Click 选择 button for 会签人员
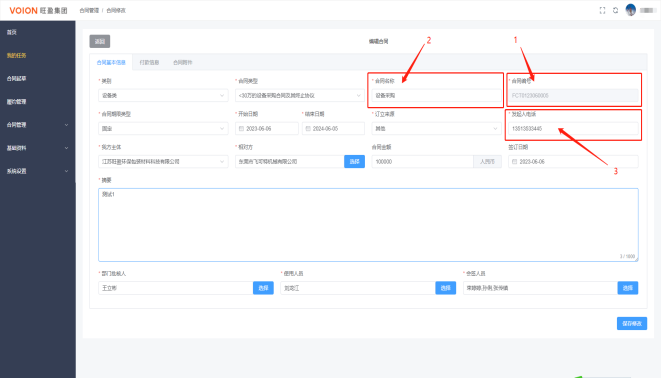The image size is (661, 379). (x=628, y=288)
